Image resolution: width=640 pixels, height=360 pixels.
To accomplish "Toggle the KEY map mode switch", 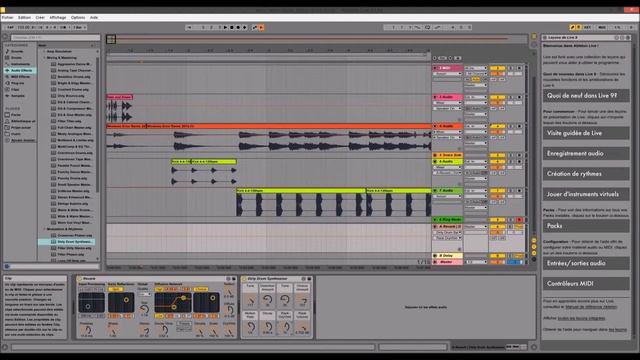I will [587, 27].
